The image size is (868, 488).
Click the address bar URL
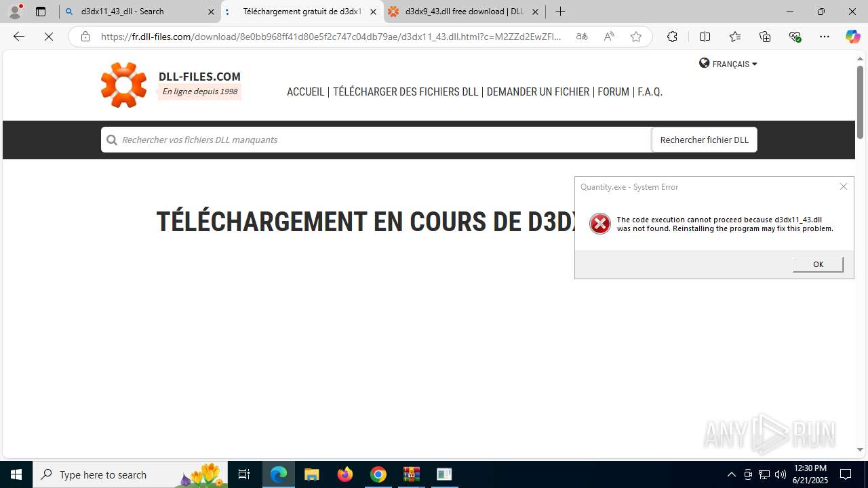point(331,37)
